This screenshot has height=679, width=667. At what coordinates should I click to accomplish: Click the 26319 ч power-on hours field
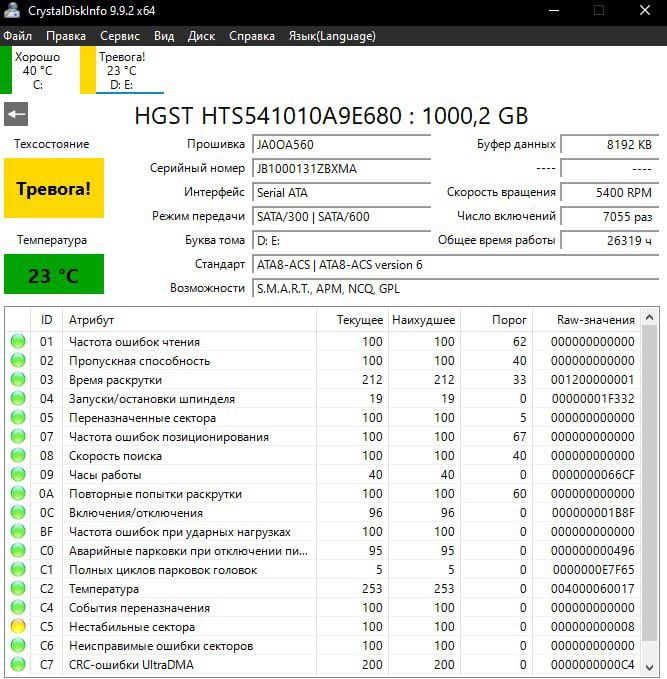[610, 240]
